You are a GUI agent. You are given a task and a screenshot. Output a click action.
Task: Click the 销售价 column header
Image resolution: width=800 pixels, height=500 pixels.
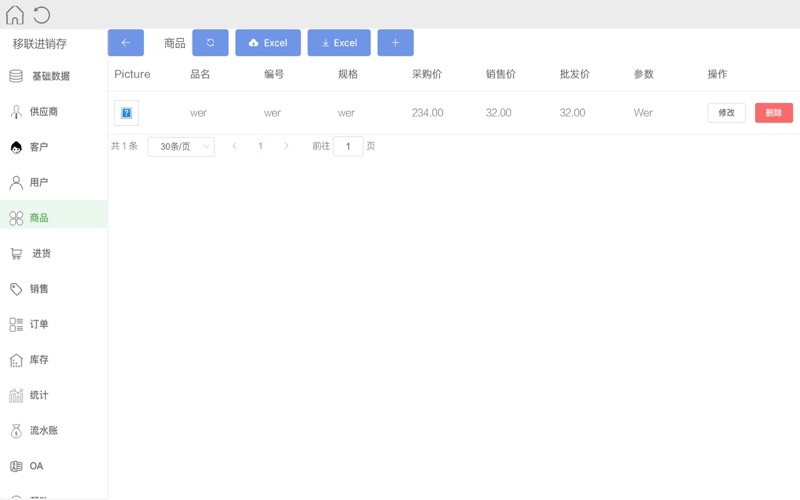[x=501, y=74]
